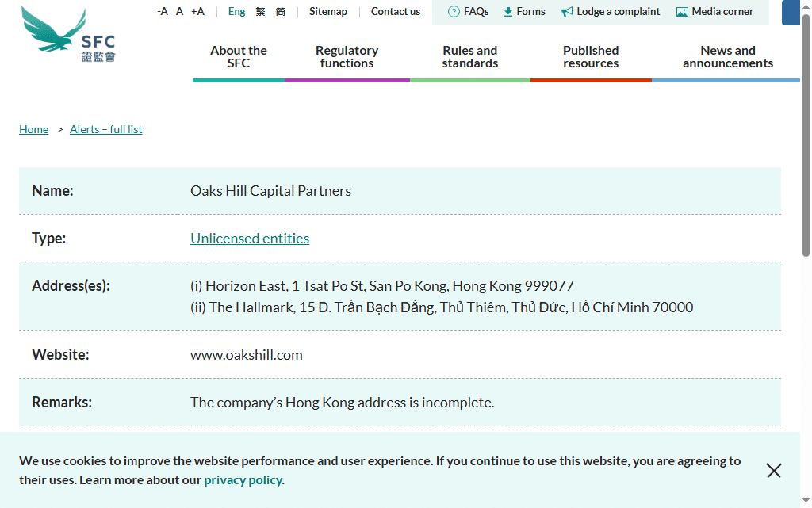Open the Sitemap link
812x508 pixels.
[328, 11]
